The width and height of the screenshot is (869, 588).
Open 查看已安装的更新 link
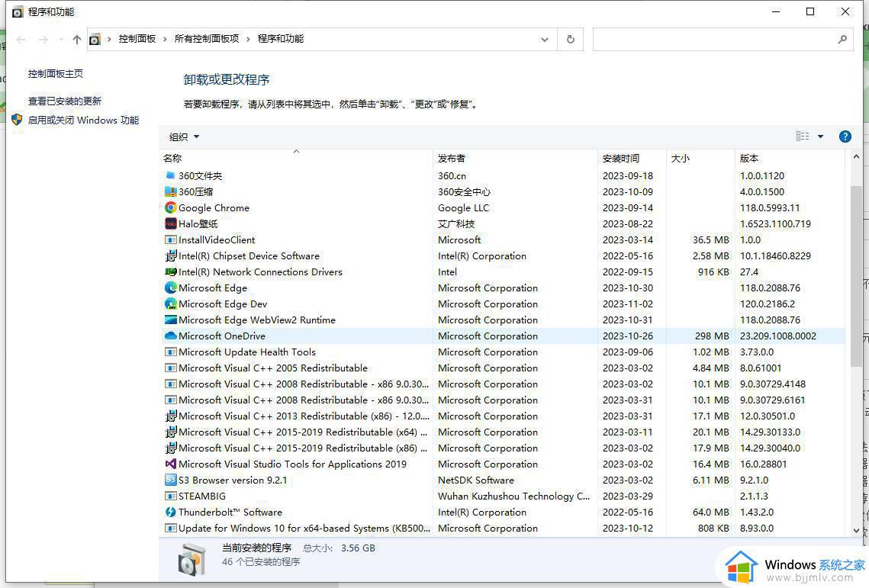[65, 101]
